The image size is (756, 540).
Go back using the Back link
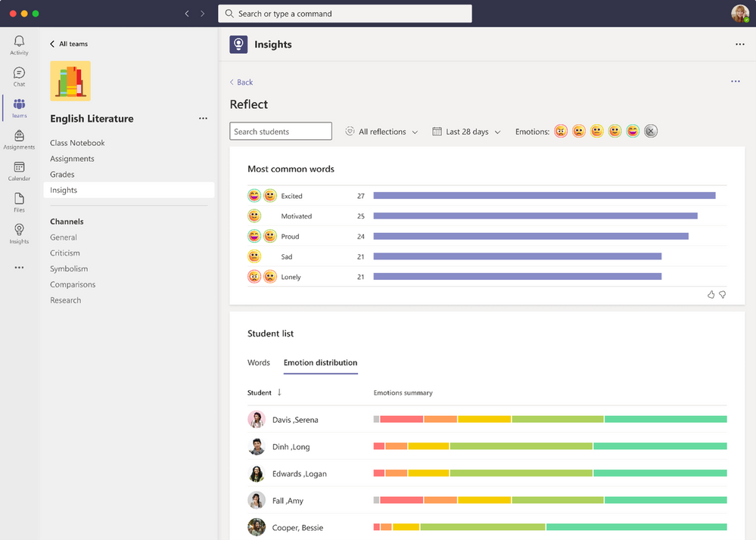pyautogui.click(x=241, y=82)
